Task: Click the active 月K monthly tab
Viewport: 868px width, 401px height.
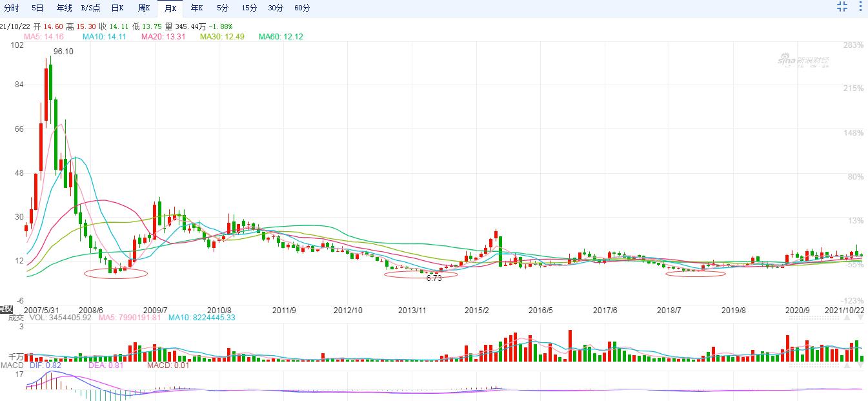Action: [x=170, y=8]
